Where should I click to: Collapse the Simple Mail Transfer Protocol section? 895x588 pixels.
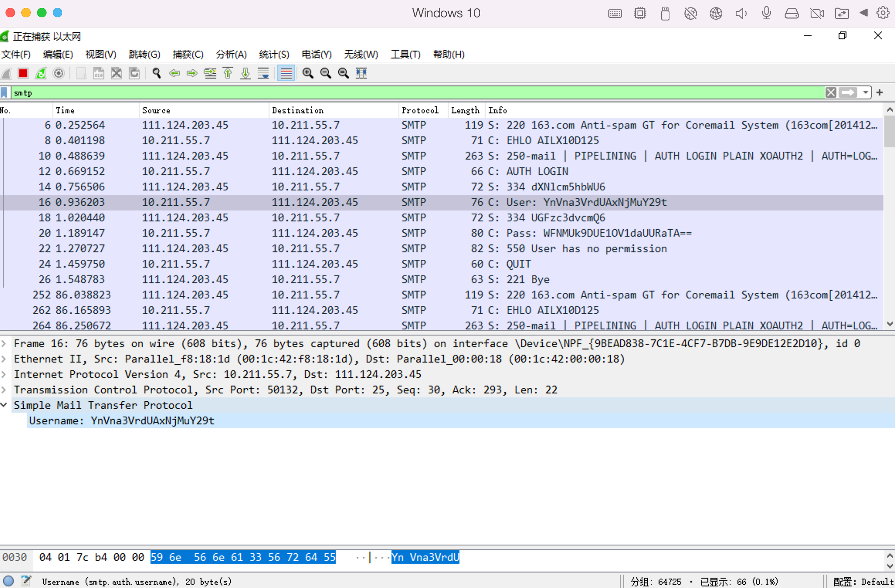(x=4, y=405)
